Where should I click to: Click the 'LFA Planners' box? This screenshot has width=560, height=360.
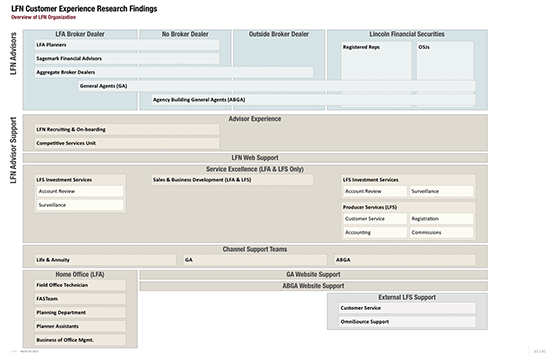click(x=127, y=45)
